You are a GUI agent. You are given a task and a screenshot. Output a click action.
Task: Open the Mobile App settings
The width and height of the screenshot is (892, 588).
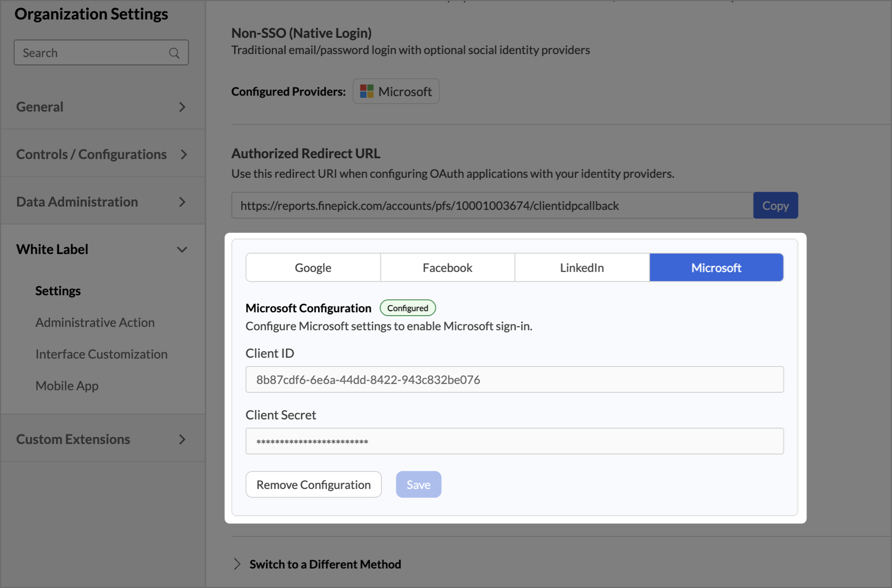tap(67, 386)
